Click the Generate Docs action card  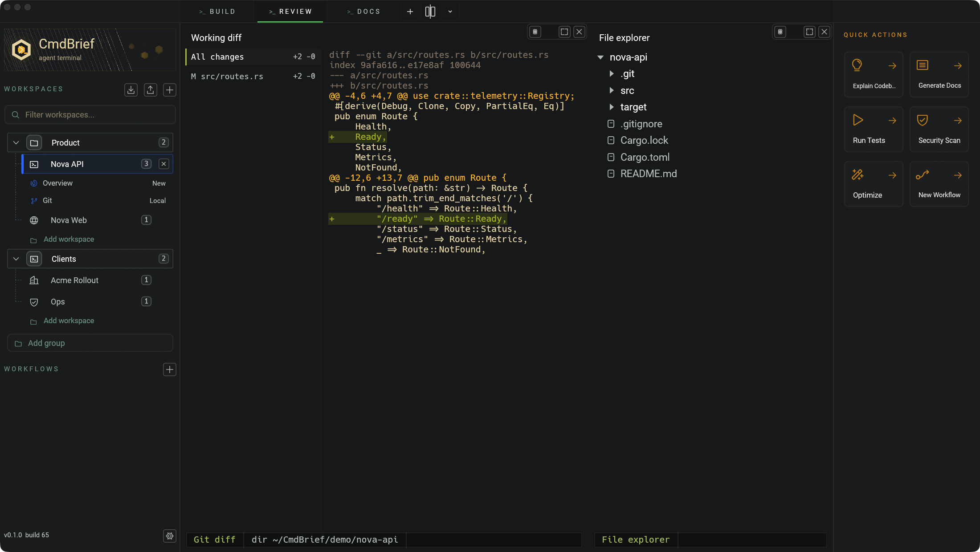point(939,74)
